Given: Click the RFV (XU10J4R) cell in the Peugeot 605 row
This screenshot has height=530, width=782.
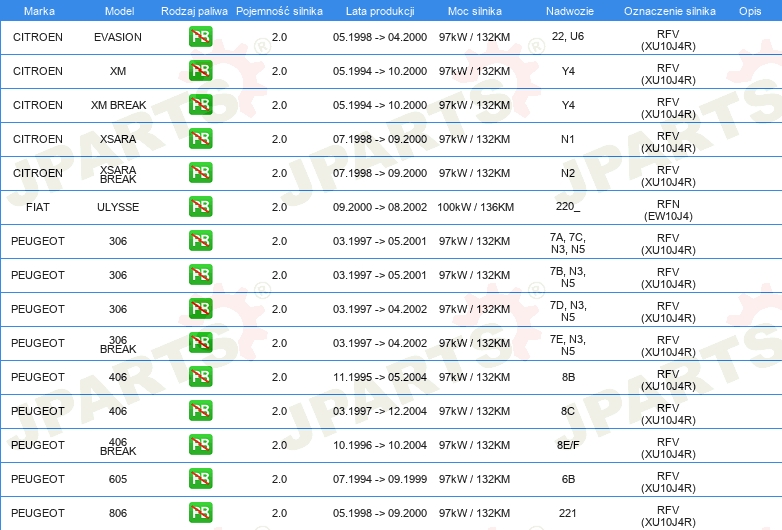Looking at the screenshot, I should point(668,482).
